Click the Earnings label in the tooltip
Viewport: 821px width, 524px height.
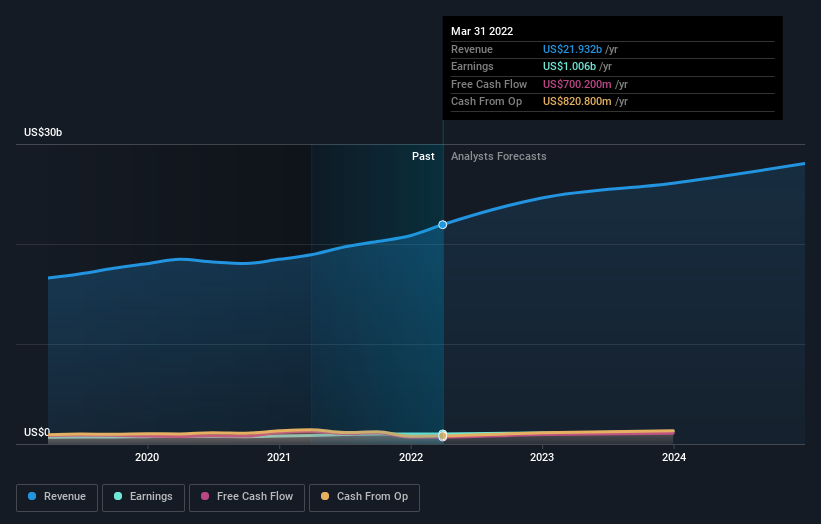(x=472, y=66)
